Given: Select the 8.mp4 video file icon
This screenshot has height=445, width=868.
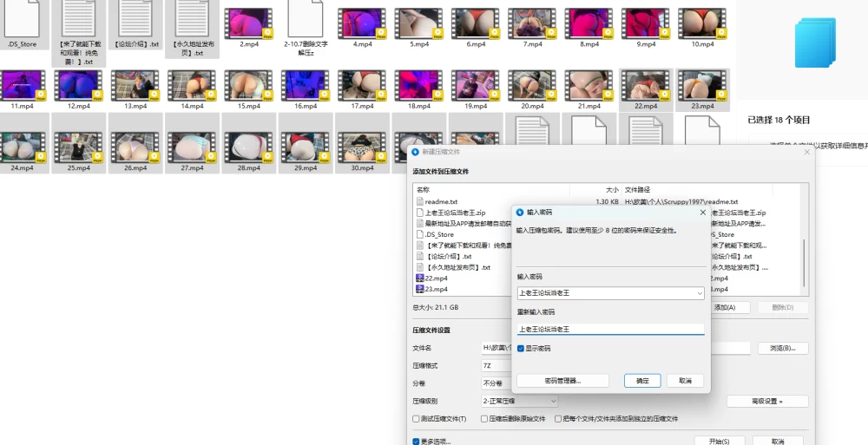Looking at the screenshot, I should 589,23.
